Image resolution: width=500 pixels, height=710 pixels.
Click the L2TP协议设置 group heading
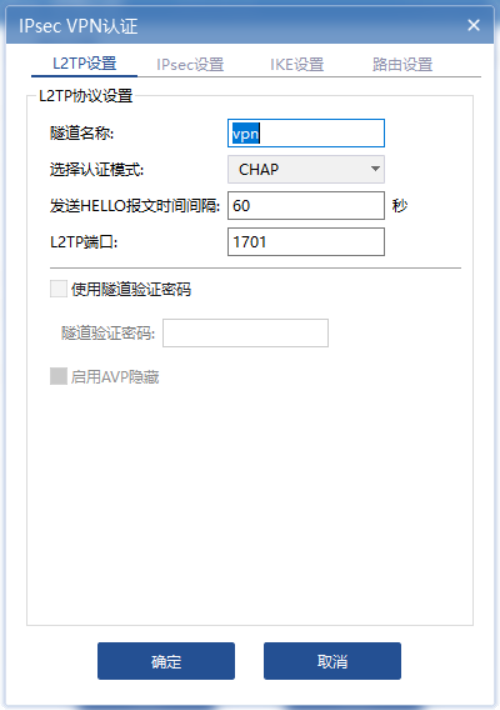coord(86,96)
